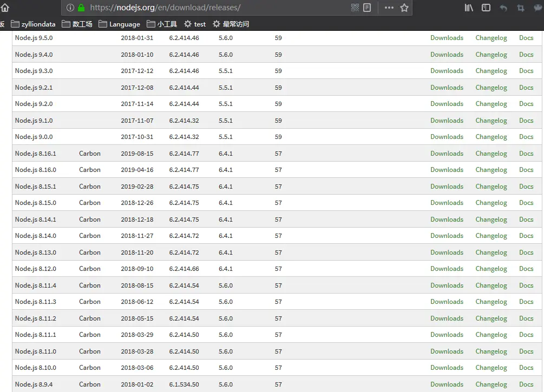544x392 pixels.
Task: Open Downloads for Node.js 8.11.0
Action: (x=447, y=351)
